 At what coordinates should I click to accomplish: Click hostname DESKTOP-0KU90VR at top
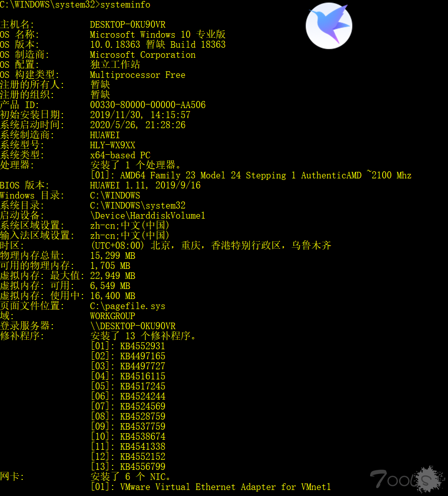pos(128,25)
